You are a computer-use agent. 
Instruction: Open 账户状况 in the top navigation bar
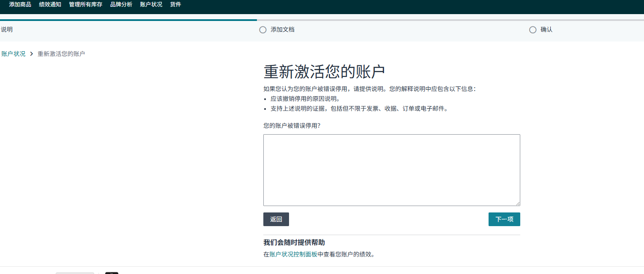coord(151,5)
